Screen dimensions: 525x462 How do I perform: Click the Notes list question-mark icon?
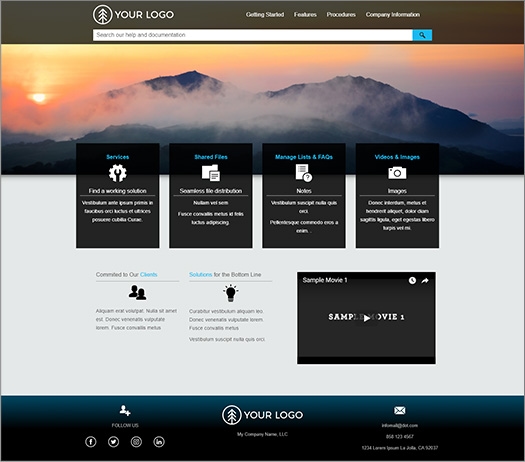304,173
